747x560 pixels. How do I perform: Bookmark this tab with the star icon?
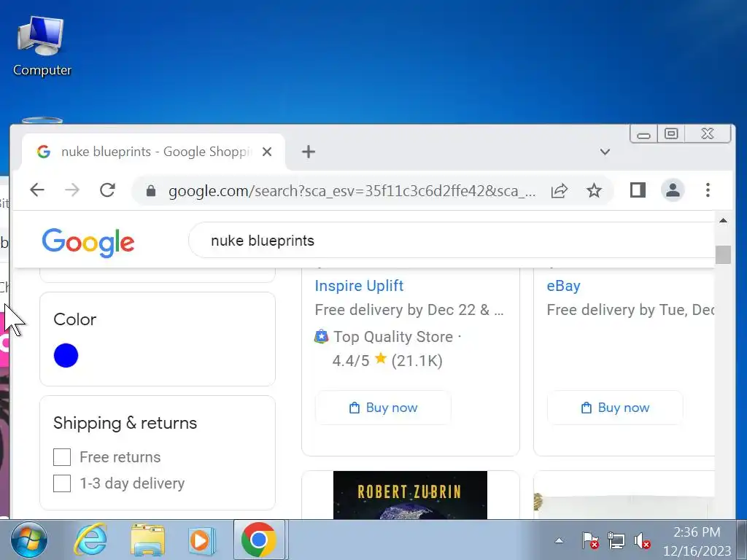594,190
